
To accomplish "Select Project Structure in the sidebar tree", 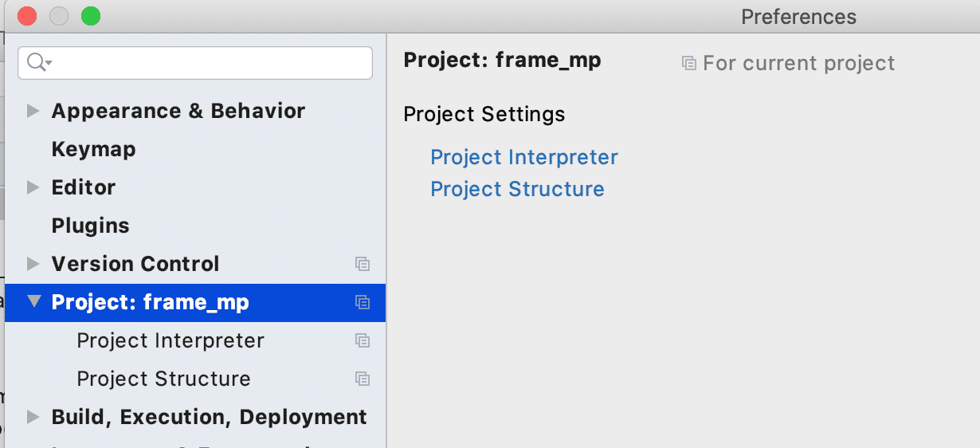I will coord(163,379).
